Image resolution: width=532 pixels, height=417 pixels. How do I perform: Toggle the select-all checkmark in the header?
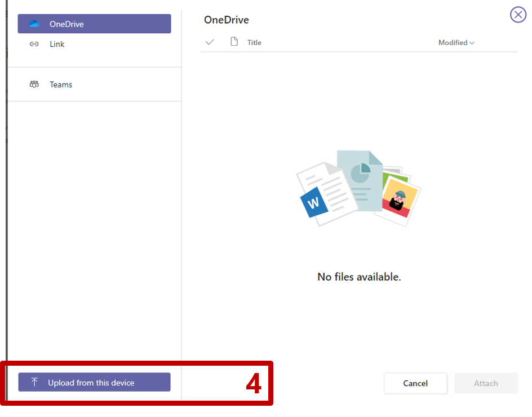point(210,42)
